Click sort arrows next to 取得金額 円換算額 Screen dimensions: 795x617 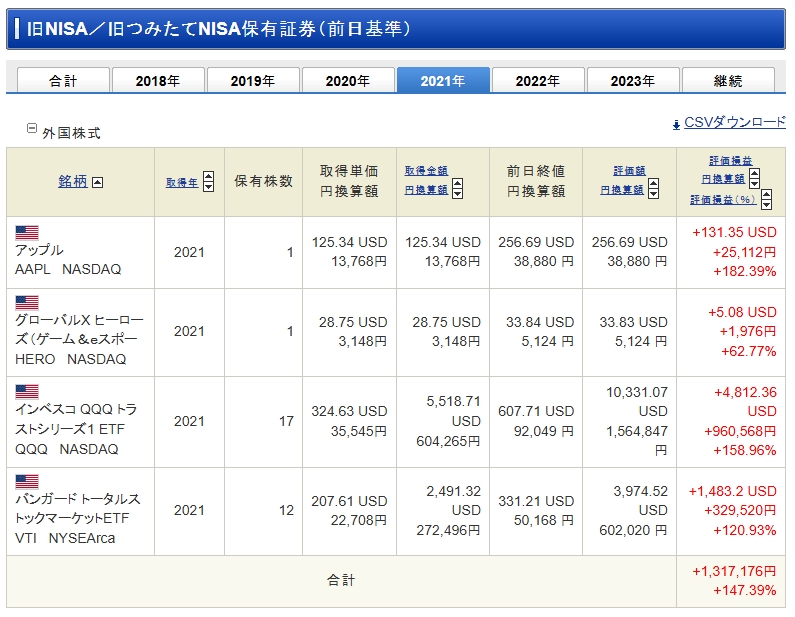457,189
